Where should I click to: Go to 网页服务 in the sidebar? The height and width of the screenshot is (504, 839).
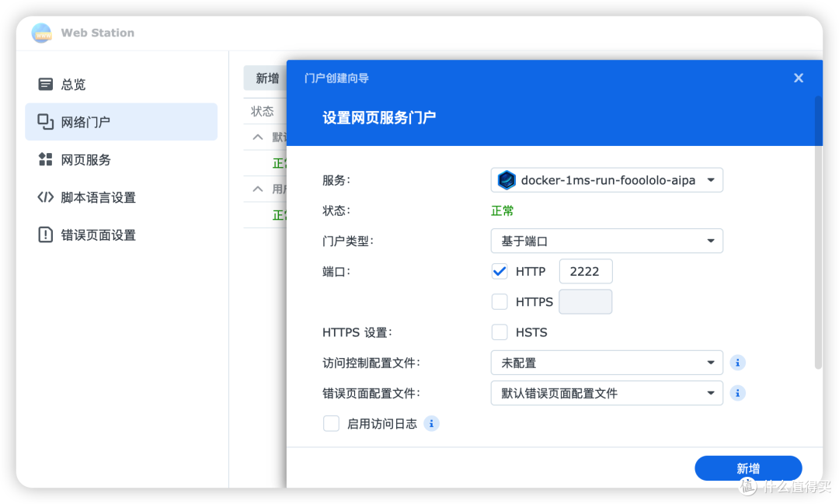[121, 159]
